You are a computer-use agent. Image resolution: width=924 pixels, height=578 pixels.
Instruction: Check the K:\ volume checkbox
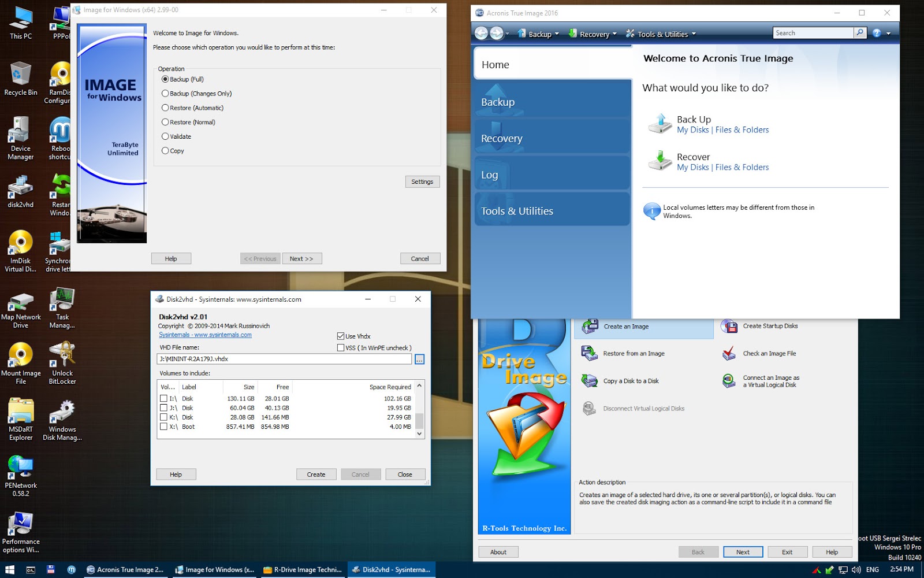[x=163, y=417]
